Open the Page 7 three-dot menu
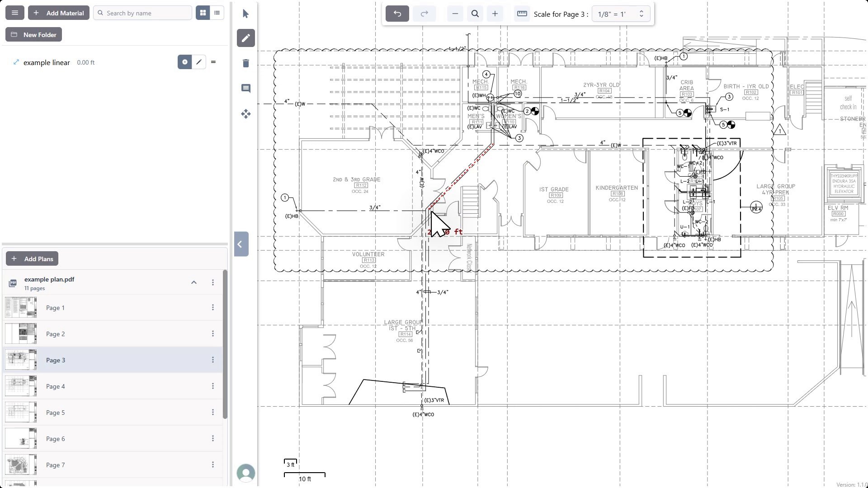 213,465
